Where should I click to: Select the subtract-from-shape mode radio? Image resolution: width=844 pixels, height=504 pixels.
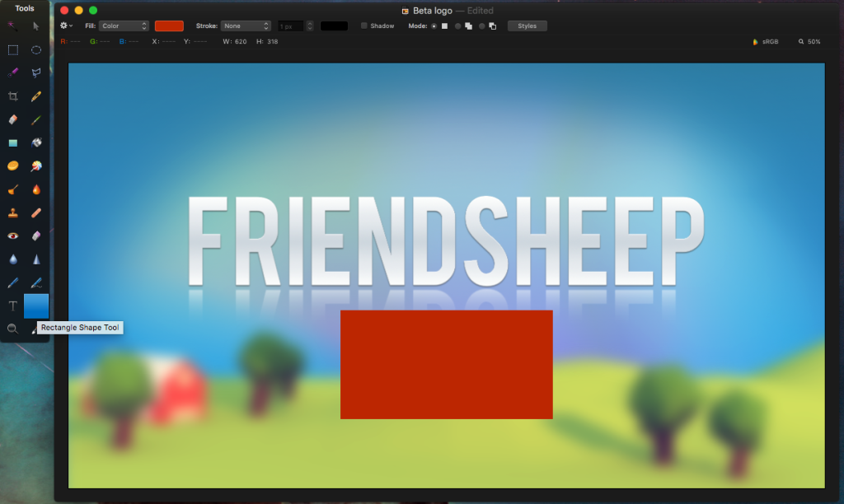click(x=481, y=26)
